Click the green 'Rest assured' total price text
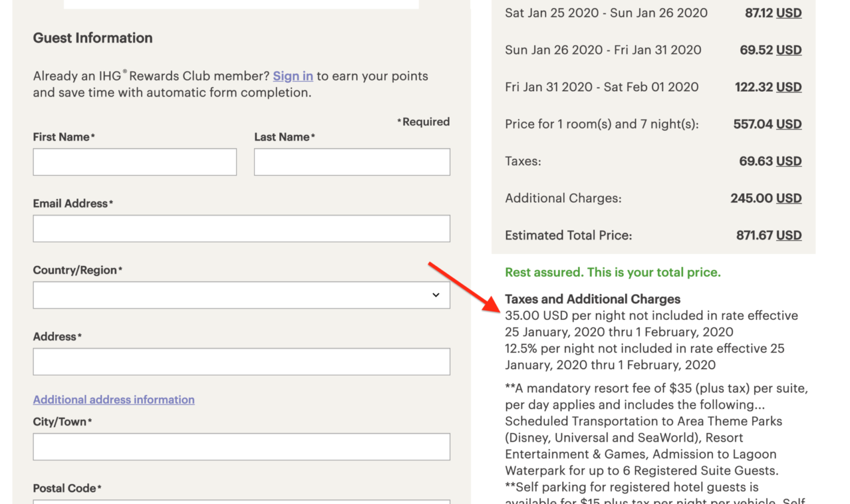 [612, 272]
